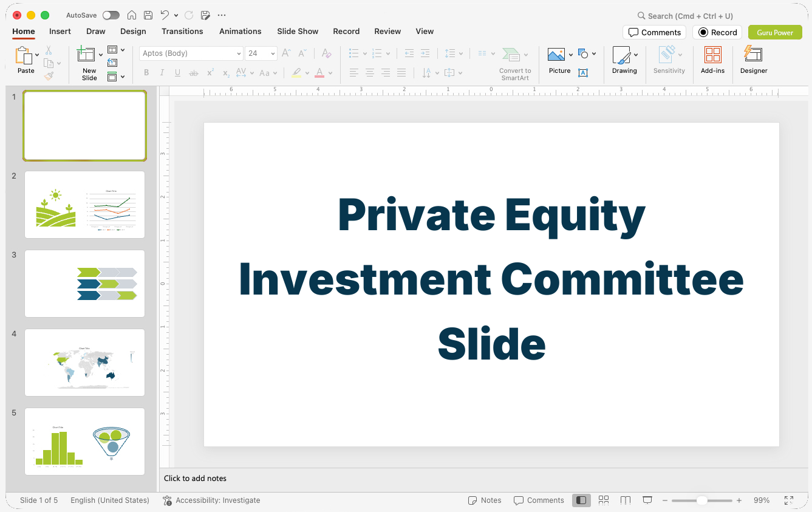Save the presentation with the disk icon

point(148,15)
